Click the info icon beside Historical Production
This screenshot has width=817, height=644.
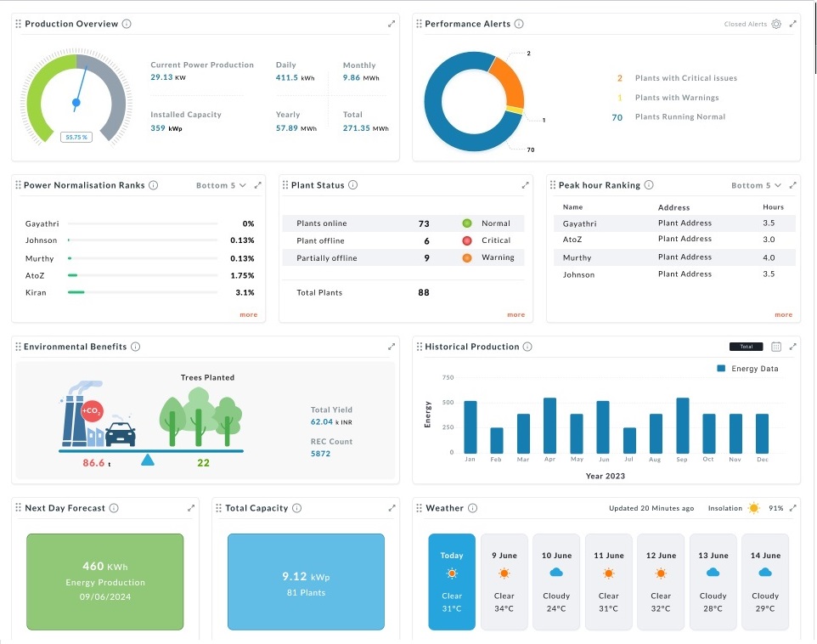point(527,347)
